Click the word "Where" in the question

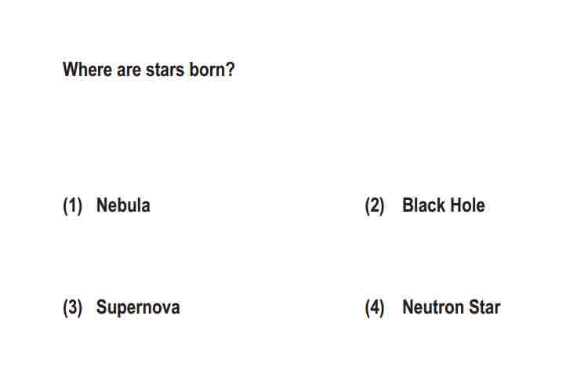87,70
